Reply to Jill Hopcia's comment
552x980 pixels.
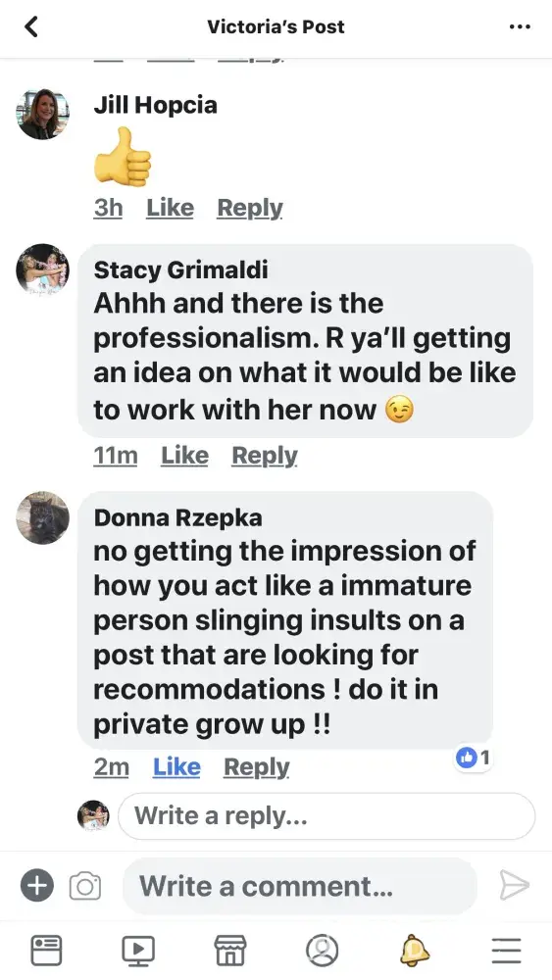tap(250, 208)
